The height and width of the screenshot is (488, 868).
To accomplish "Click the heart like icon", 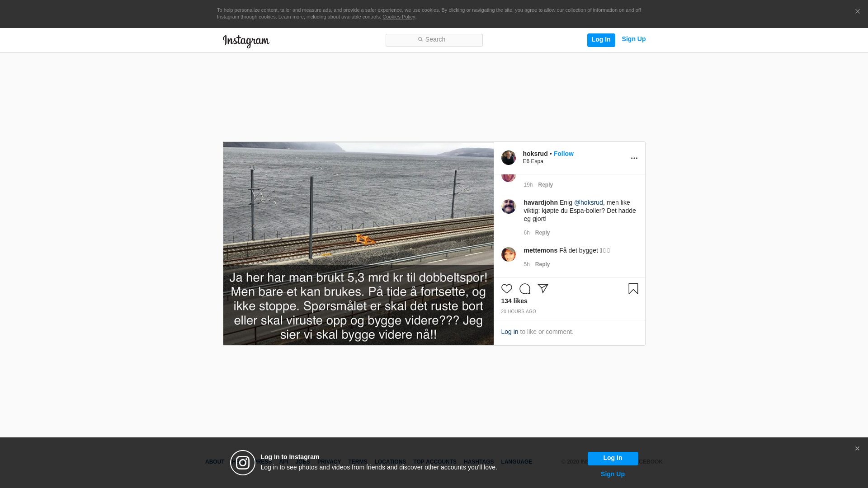I will (506, 289).
